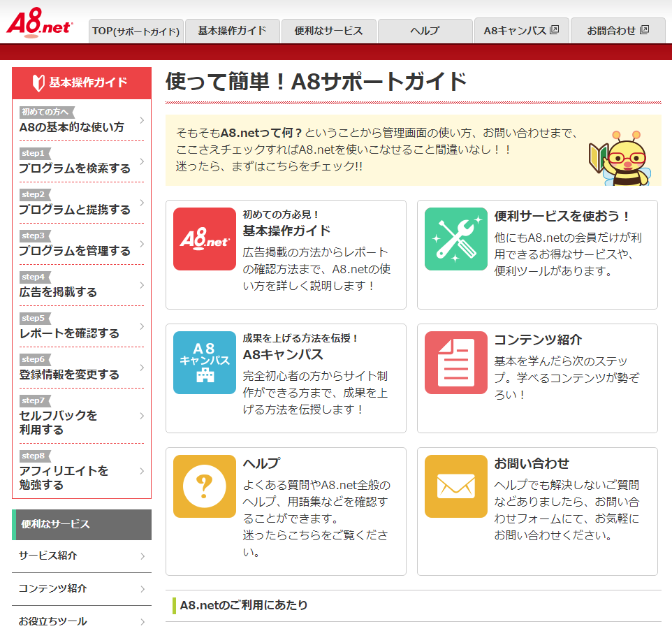Select the ヘルプ tab
This screenshot has width=672, height=631.
click(x=425, y=31)
